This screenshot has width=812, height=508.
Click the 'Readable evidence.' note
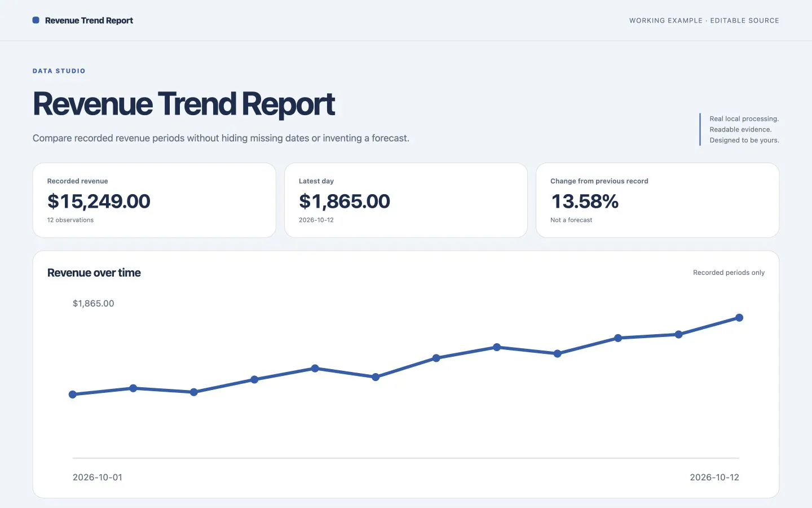tap(740, 130)
